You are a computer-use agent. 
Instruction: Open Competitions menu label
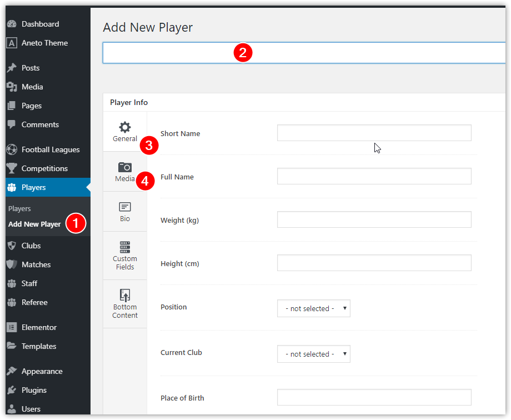pyautogui.click(x=44, y=168)
